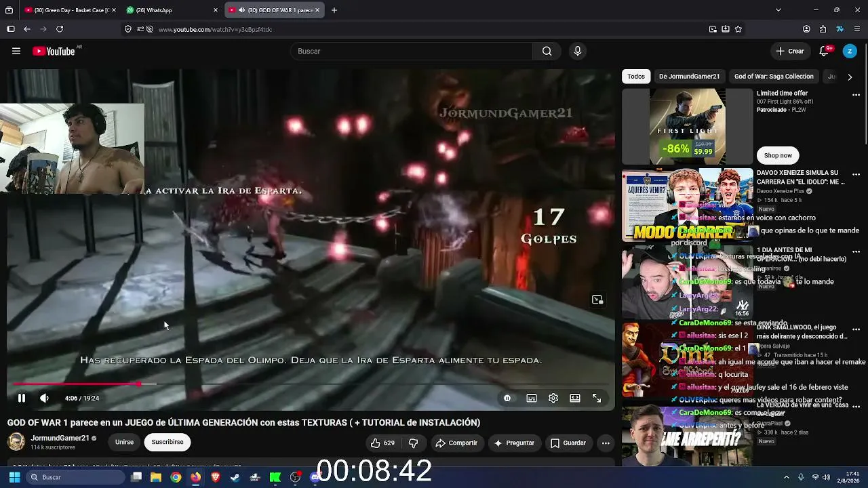Image resolution: width=868 pixels, height=488 pixels.
Task: Open JormundGamer21 channel avatar
Action: coord(16,442)
